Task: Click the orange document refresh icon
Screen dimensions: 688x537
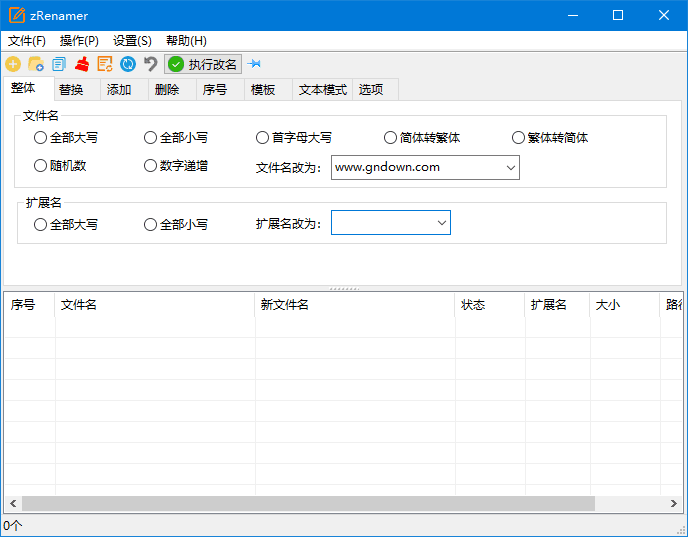Action: tap(105, 64)
